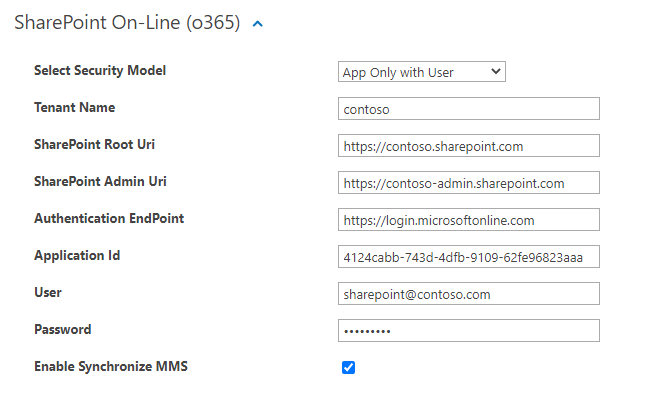This screenshot has width=665, height=410.
Task: Click the Application Id input field
Action: coord(468,257)
